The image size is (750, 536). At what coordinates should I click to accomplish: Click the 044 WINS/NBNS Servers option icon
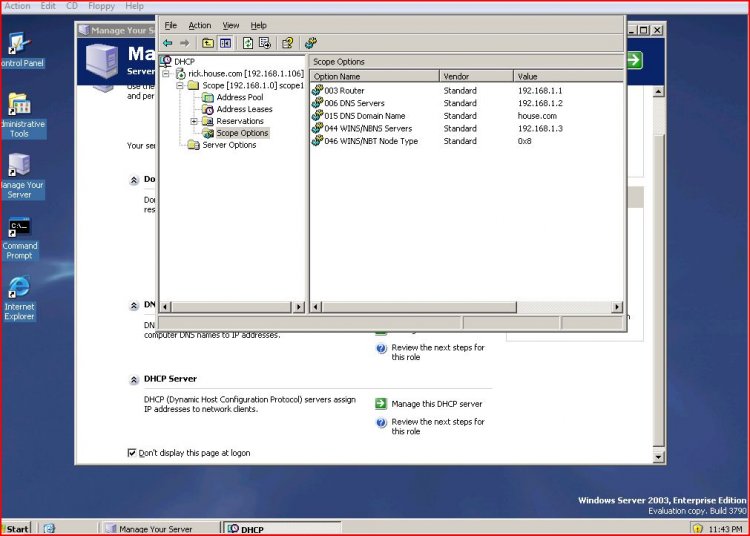[317, 128]
